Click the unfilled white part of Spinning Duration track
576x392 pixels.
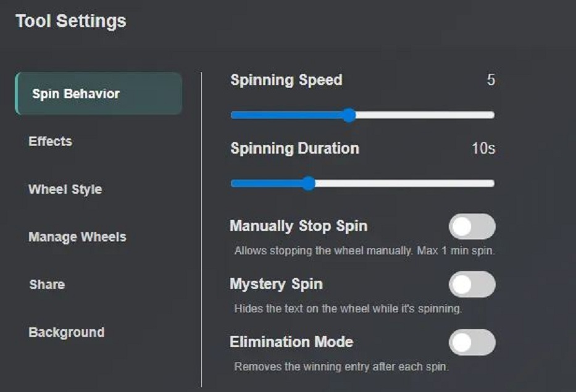(407, 183)
